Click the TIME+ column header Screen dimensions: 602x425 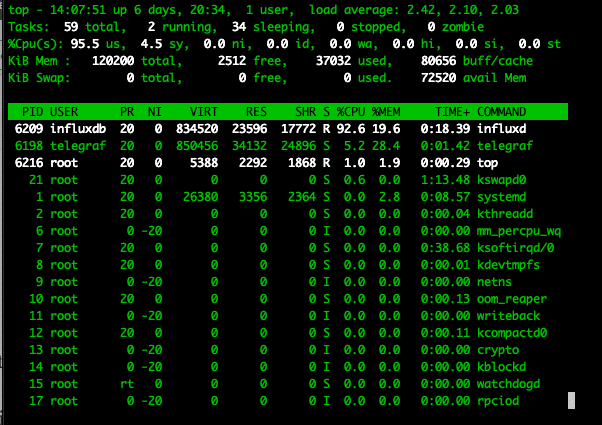452,112
